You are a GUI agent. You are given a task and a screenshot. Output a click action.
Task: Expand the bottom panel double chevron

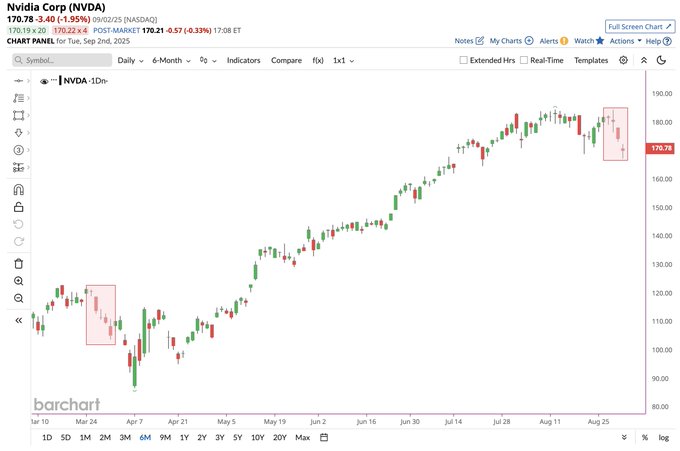(624, 437)
